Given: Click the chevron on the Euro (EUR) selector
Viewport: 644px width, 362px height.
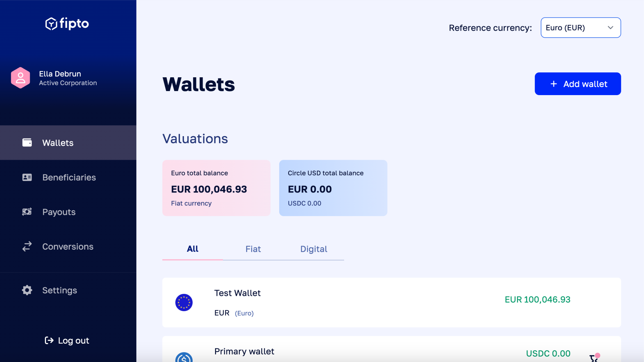Looking at the screenshot, I should click(611, 28).
